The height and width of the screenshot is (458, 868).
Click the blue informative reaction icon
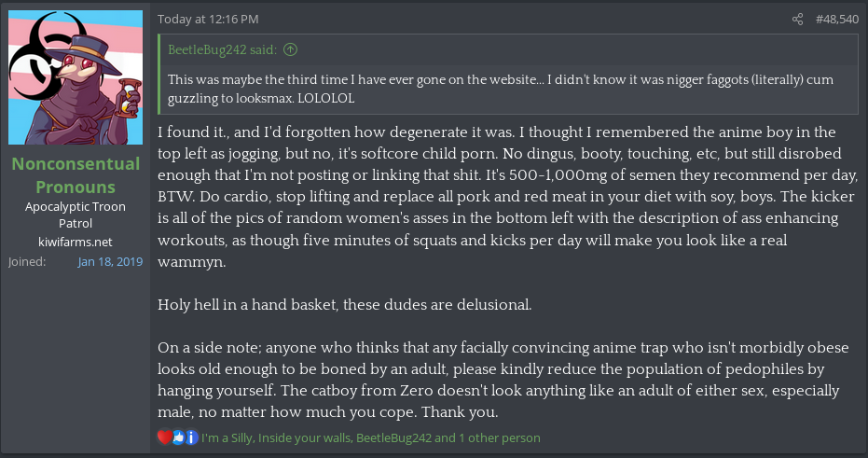coord(191,437)
